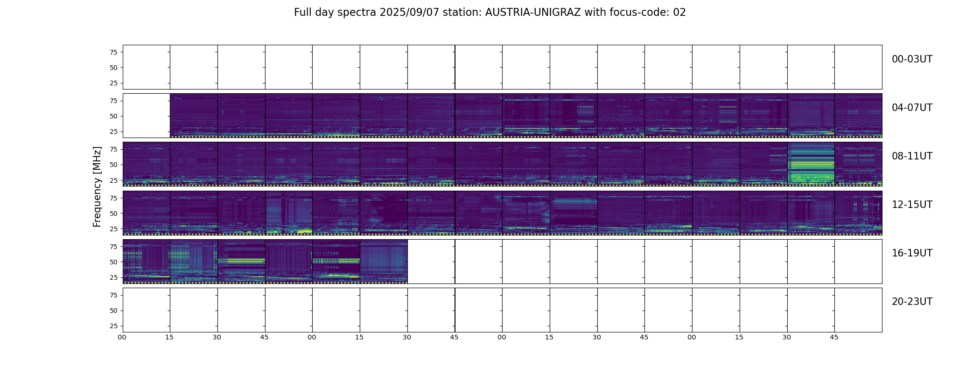Open the 17:00-17:15 panel with bright 50 MHz band
This screenshot has height=373, width=980.
(x=336, y=261)
